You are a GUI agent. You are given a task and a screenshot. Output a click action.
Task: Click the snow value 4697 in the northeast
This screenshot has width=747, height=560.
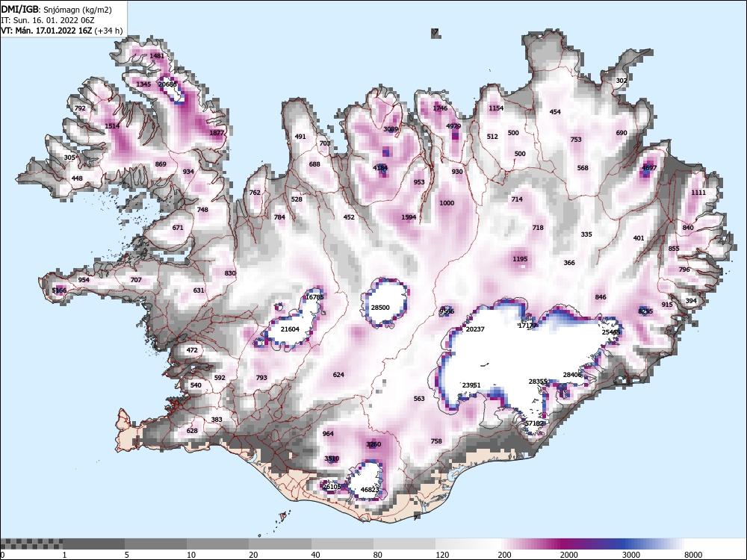point(649,168)
